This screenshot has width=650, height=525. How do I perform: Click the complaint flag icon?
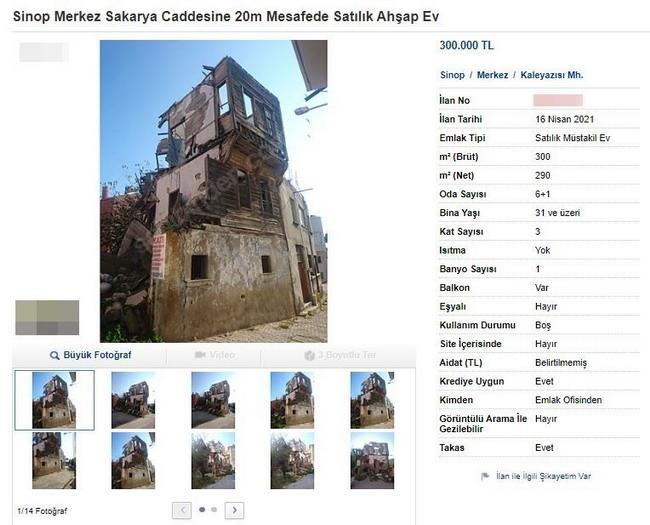(485, 476)
